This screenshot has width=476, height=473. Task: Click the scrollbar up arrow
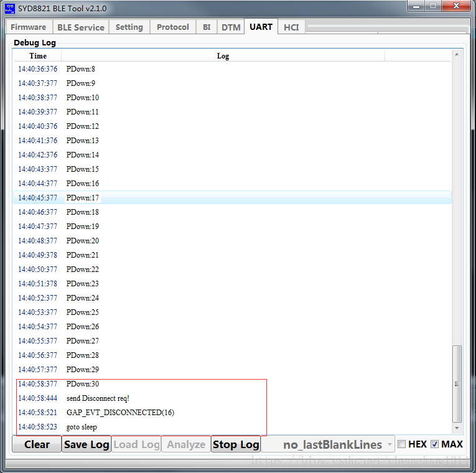pos(457,55)
